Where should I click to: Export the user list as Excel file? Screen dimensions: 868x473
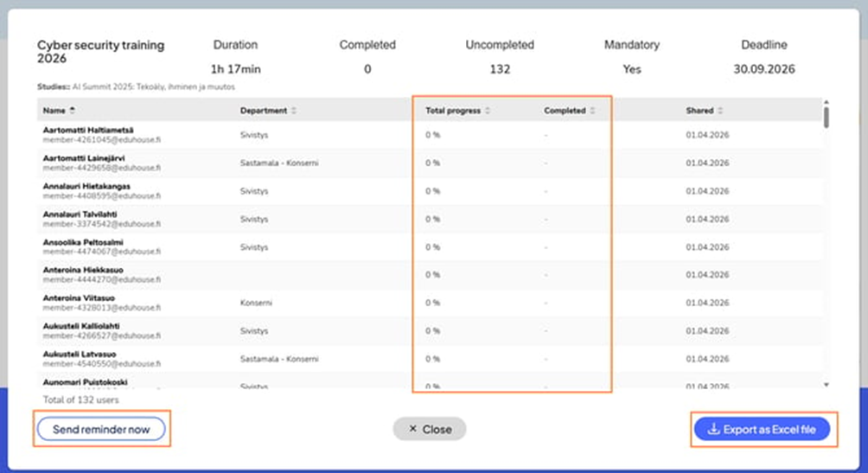763,429
